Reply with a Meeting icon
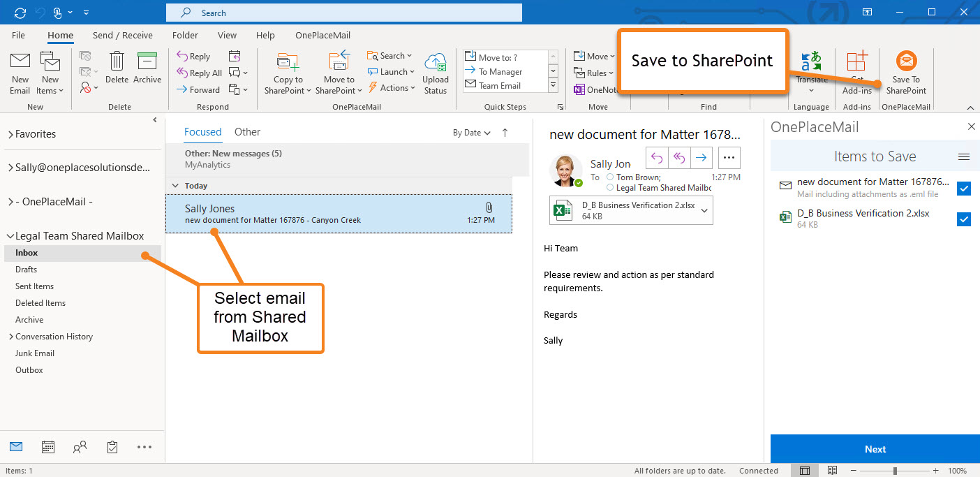980x477 pixels. coord(235,57)
